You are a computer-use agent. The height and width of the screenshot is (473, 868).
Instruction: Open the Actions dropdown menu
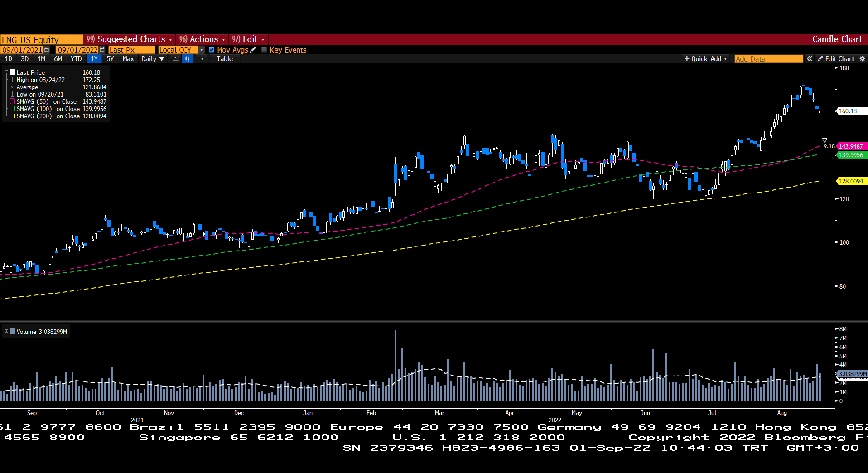[x=202, y=39]
